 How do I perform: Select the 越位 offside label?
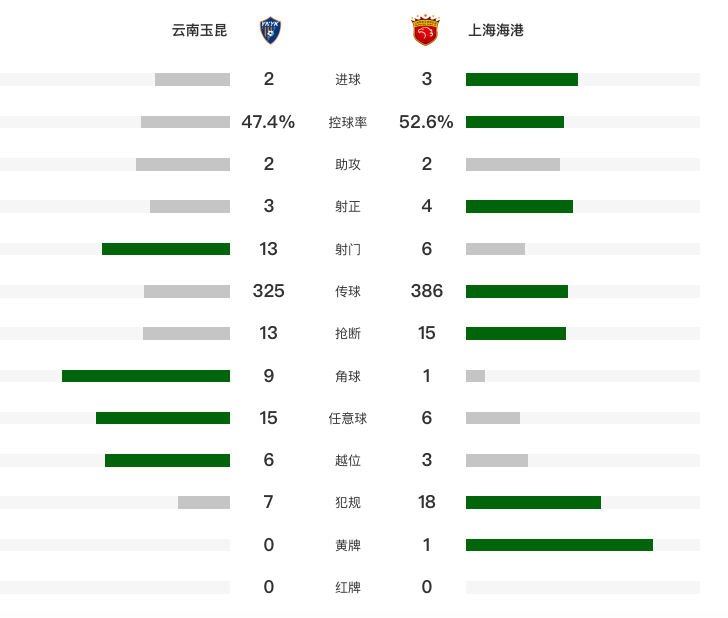(348, 460)
